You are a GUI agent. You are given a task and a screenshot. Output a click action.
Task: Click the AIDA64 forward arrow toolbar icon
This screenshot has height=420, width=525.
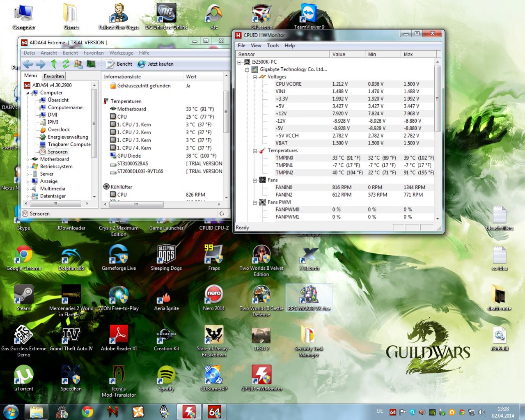[x=40, y=64]
